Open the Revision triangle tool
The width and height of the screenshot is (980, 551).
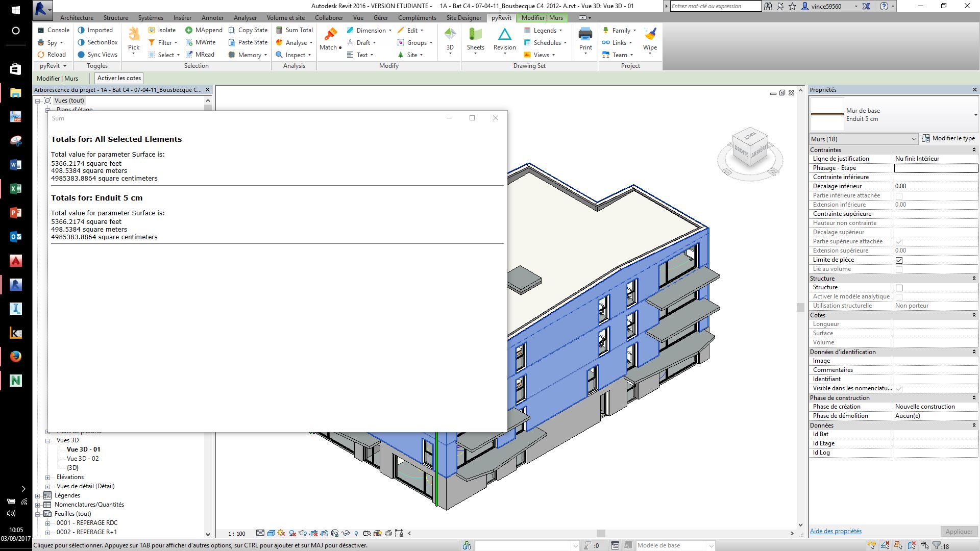[504, 35]
